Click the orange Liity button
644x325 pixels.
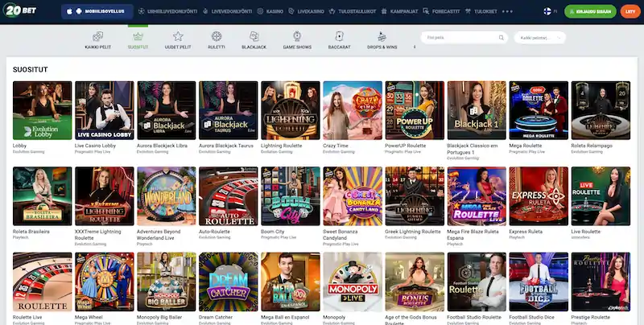click(x=630, y=11)
